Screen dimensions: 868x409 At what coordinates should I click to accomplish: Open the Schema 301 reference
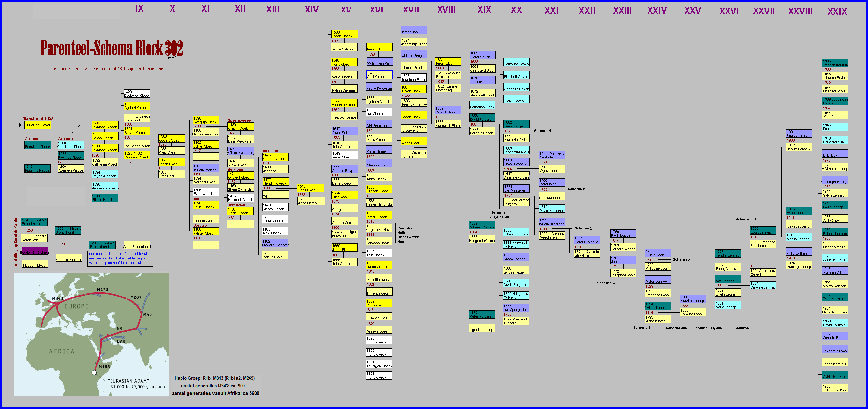[x=745, y=219]
